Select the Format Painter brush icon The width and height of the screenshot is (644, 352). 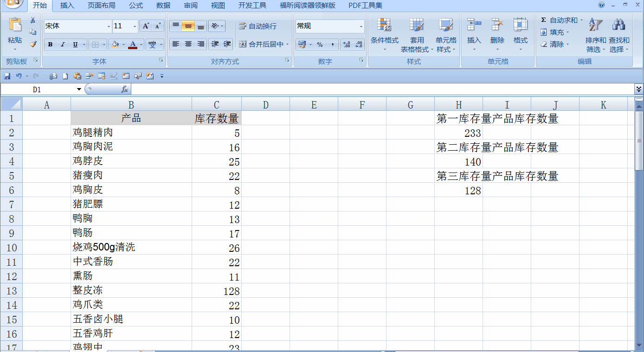point(32,44)
